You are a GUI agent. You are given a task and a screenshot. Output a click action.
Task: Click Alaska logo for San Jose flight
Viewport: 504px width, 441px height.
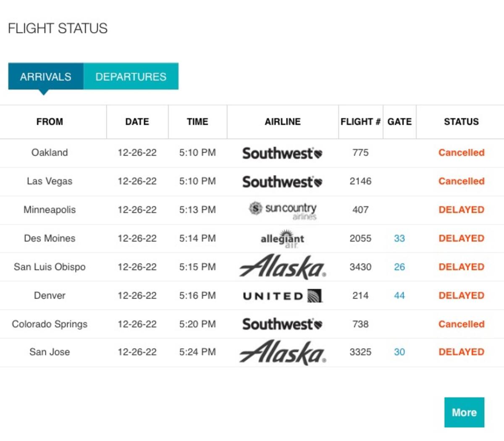coord(283,352)
